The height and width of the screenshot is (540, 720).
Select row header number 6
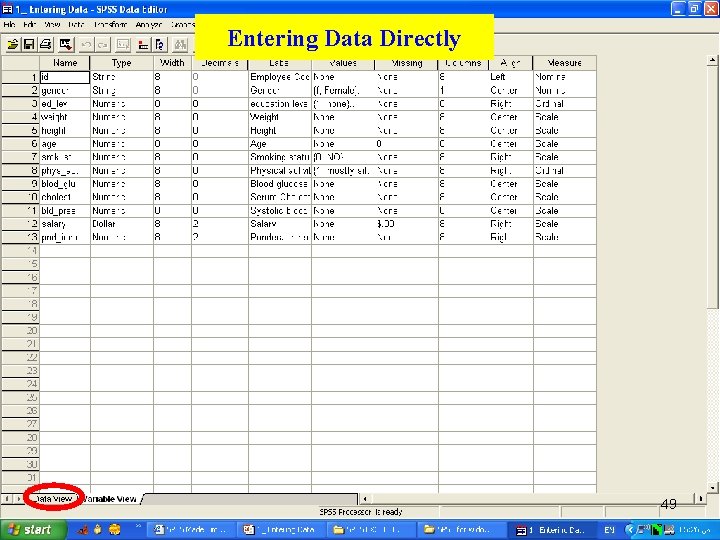tap(21, 144)
